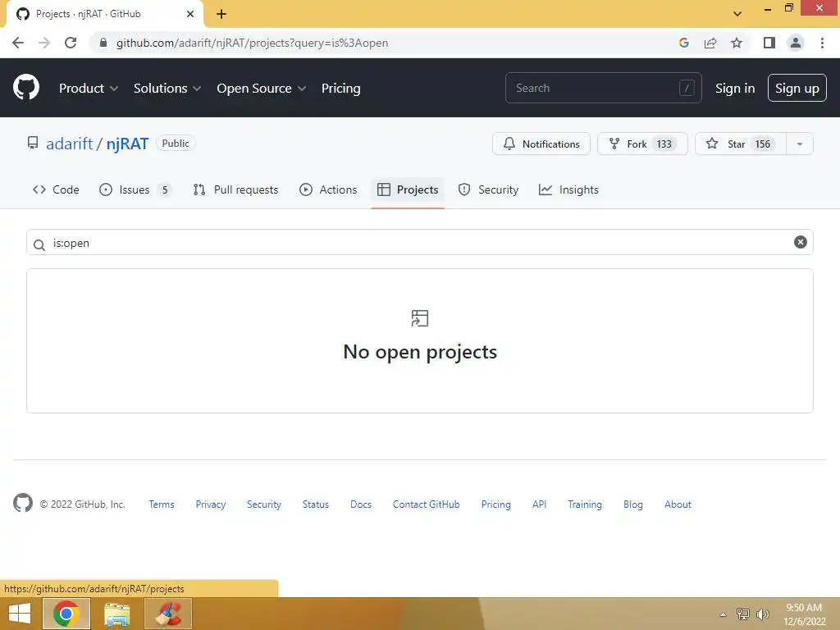Star the njRAT repository
This screenshot has height=630, width=840.
(x=741, y=144)
